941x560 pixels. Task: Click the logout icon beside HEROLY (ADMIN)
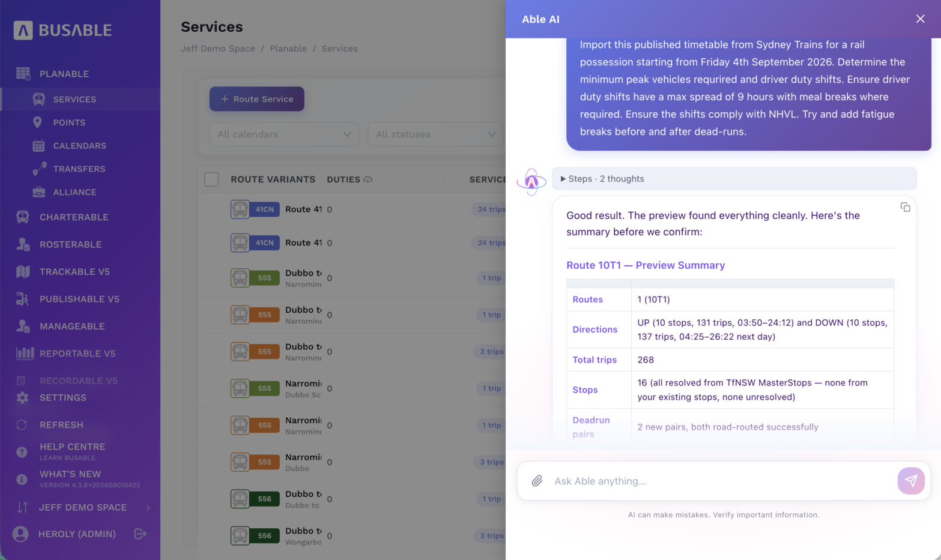click(141, 534)
